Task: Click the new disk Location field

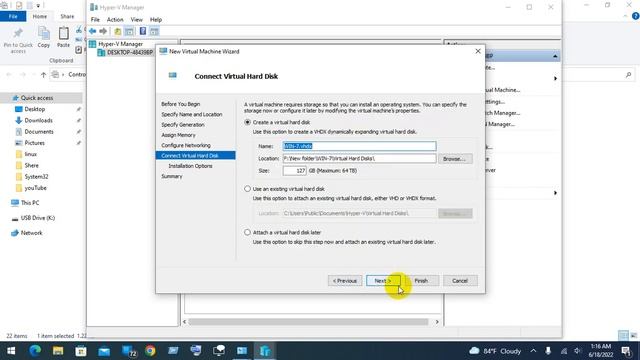Action: tap(359, 158)
